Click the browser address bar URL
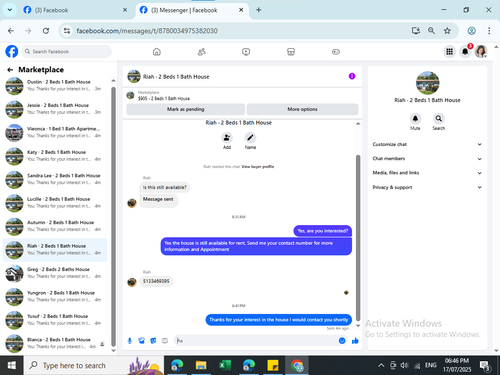500x375 pixels. tap(147, 31)
